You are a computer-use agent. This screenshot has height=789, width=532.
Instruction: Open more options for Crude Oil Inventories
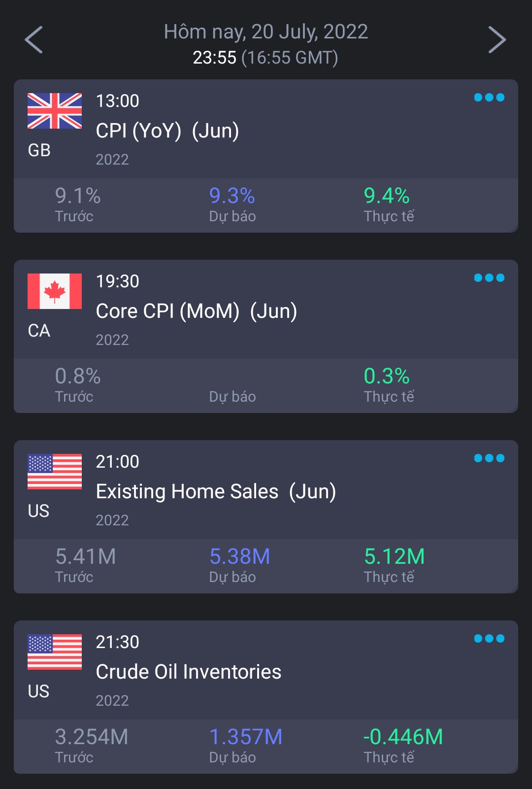click(489, 639)
